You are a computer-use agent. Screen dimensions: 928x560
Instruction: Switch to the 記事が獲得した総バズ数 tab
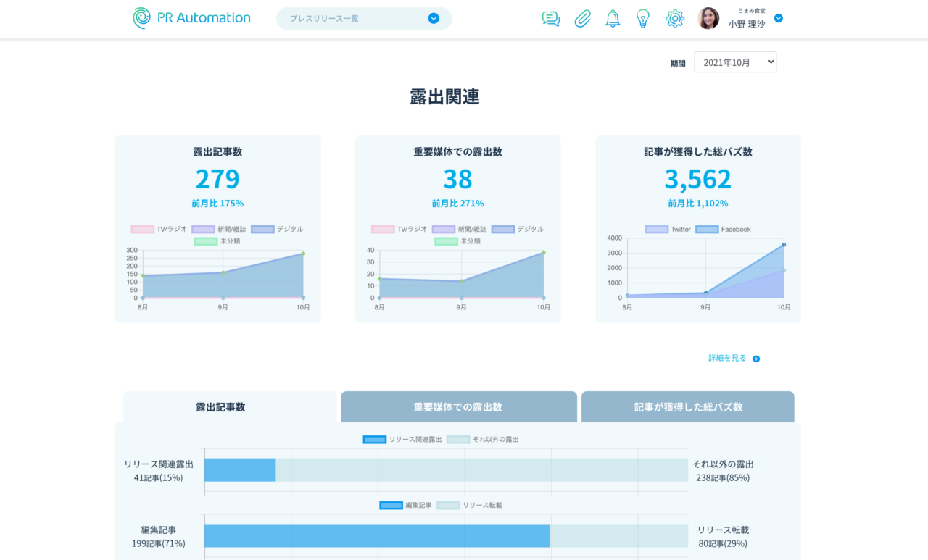(x=687, y=407)
